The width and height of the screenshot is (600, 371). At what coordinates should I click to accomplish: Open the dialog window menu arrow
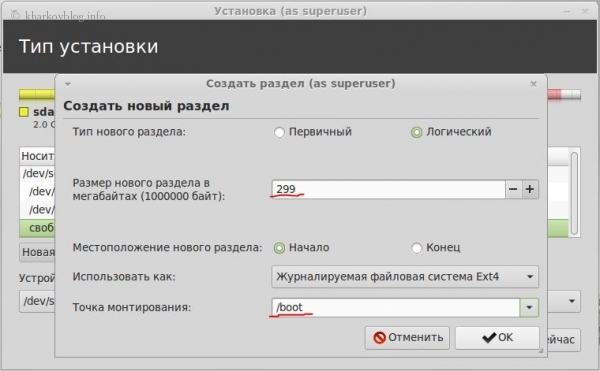(68, 84)
